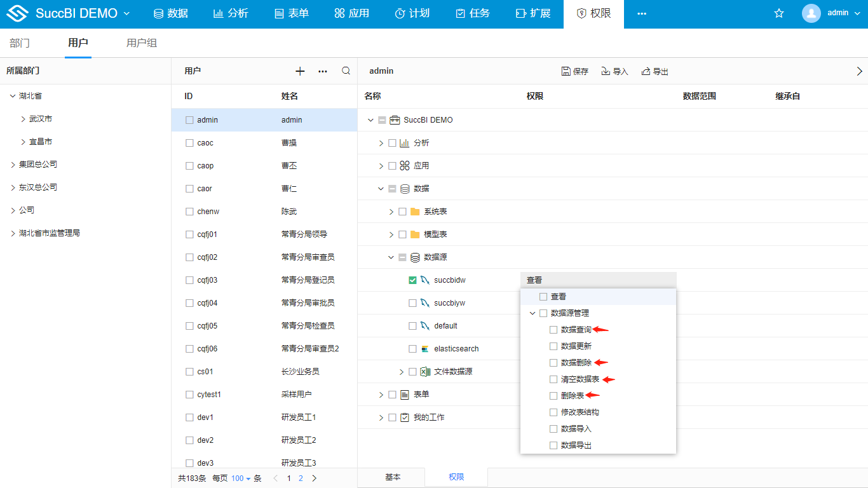
Task: Click the succbidw MySQL icon
Action: pos(425,280)
